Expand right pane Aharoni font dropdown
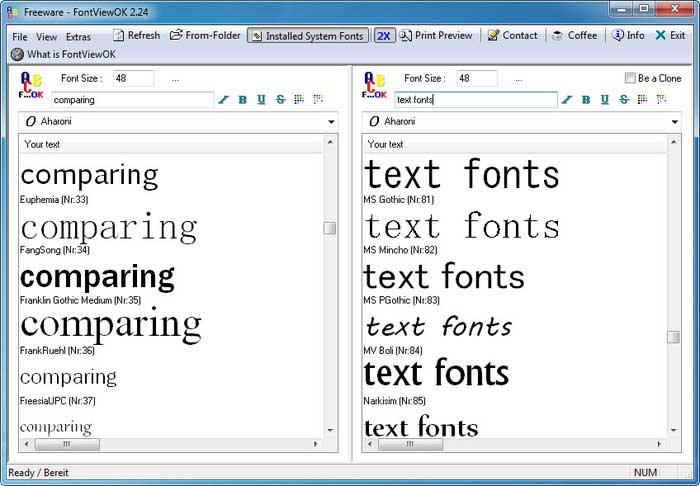 [674, 122]
